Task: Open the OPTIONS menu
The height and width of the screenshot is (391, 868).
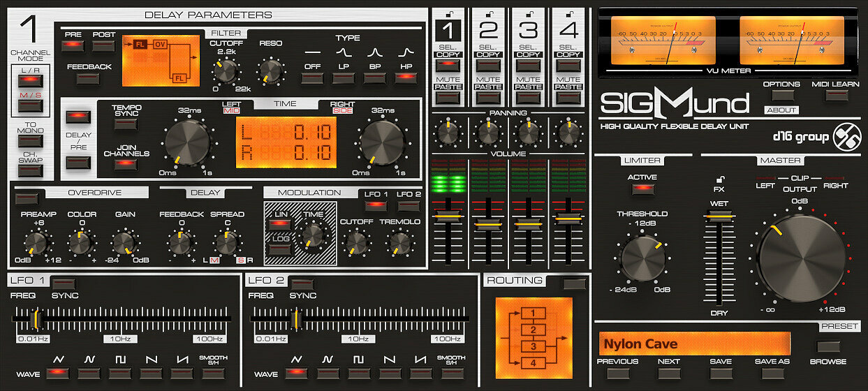Action: pyautogui.click(x=781, y=95)
